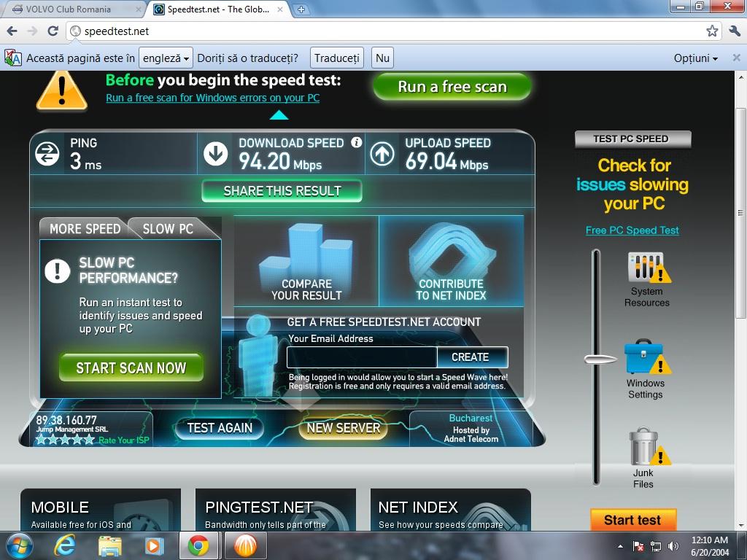
Task: Bookmark page with the star icon
Action: pos(712,31)
